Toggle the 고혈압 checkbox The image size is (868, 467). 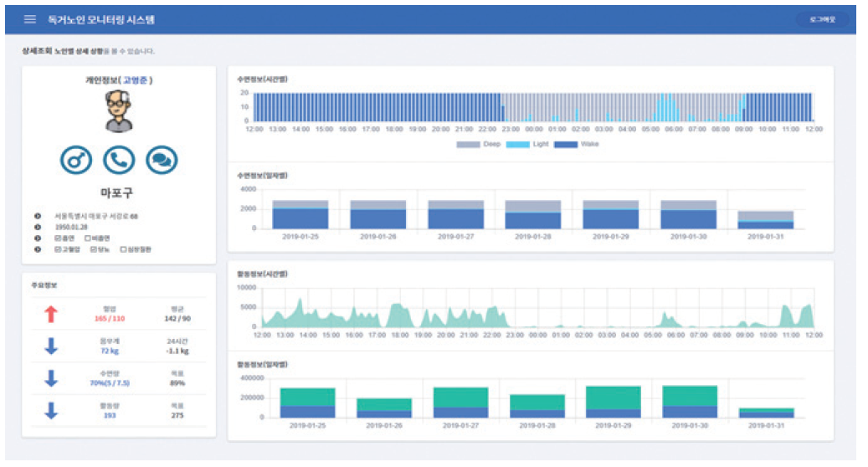[x=57, y=249]
